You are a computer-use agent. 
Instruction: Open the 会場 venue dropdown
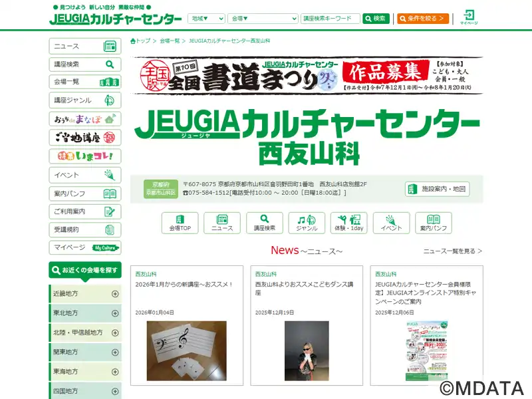click(263, 19)
